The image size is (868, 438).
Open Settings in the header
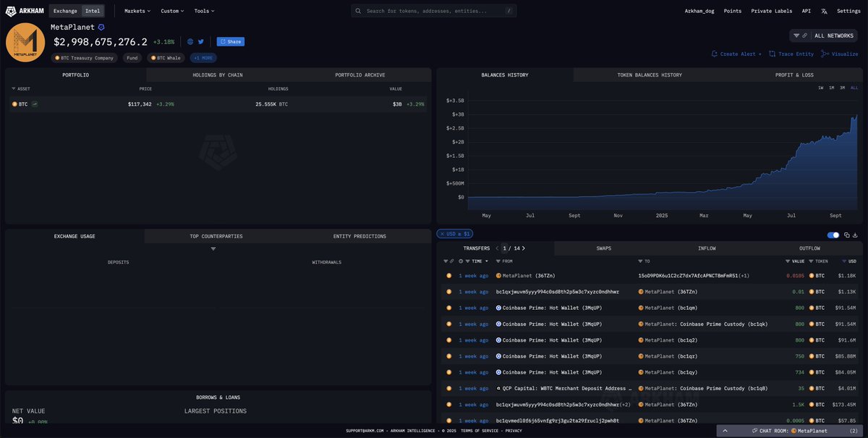click(848, 12)
